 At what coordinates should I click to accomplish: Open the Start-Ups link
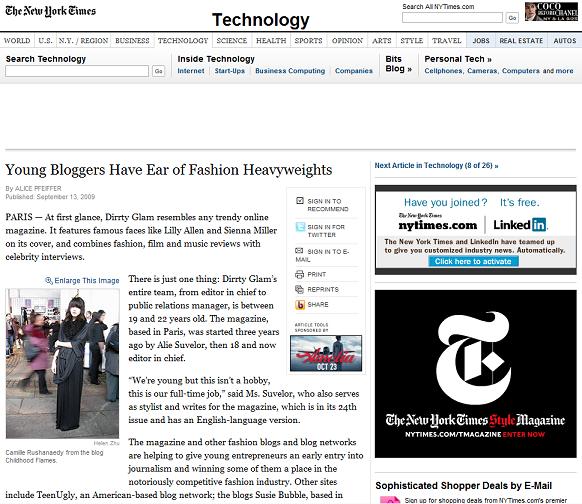click(229, 71)
